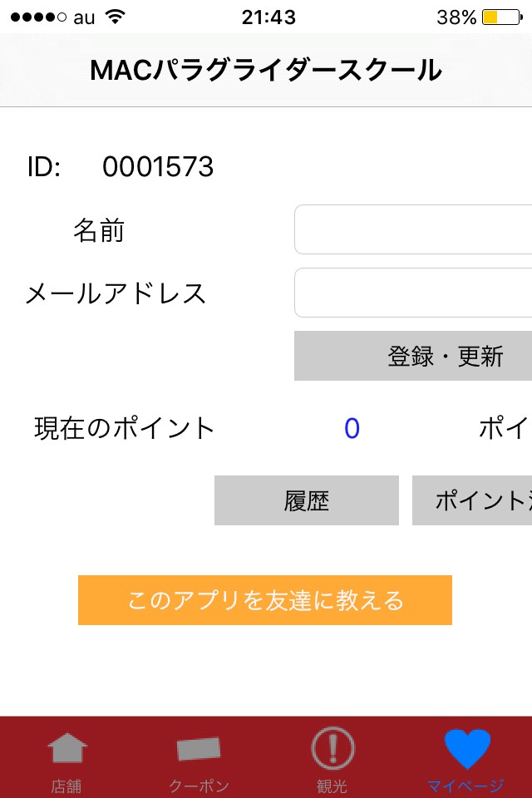Focus the 名前 input field

pyautogui.click(x=413, y=229)
